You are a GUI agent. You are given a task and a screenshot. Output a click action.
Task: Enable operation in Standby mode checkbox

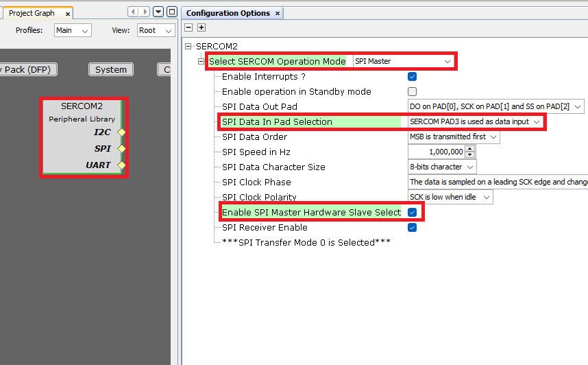point(413,92)
